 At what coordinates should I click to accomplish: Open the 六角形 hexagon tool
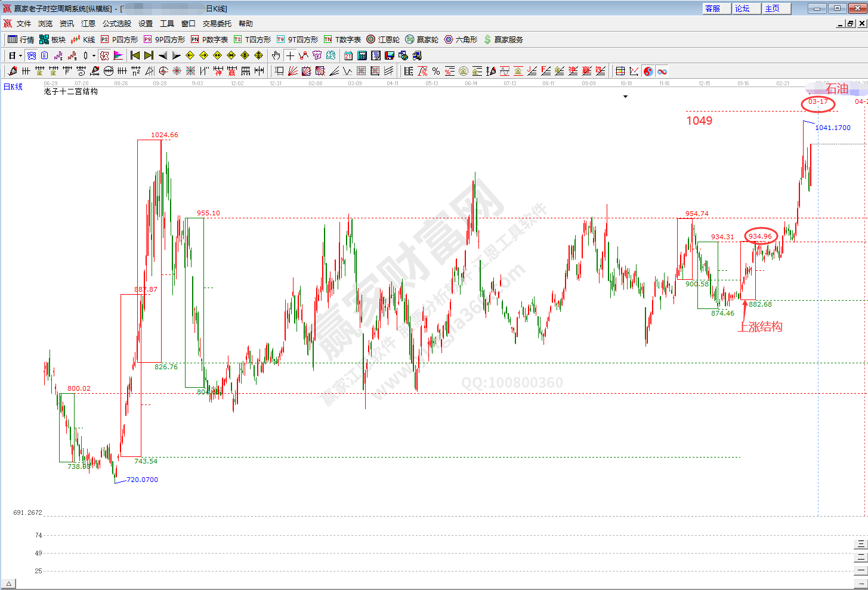click(461, 39)
